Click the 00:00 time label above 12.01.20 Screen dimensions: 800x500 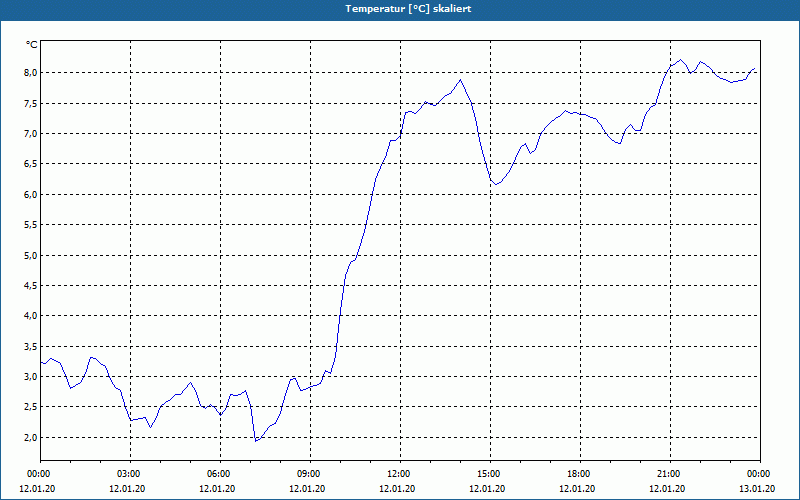[x=38, y=474]
